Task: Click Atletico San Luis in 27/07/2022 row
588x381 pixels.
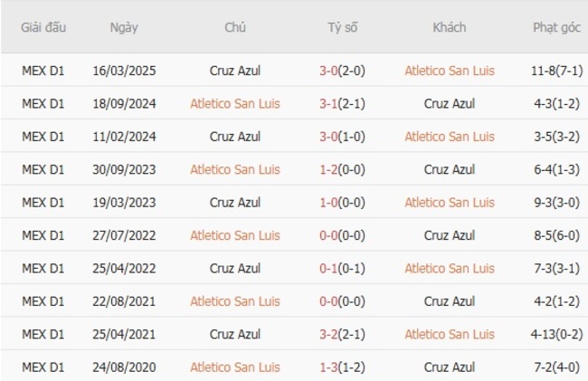Action: point(235,235)
